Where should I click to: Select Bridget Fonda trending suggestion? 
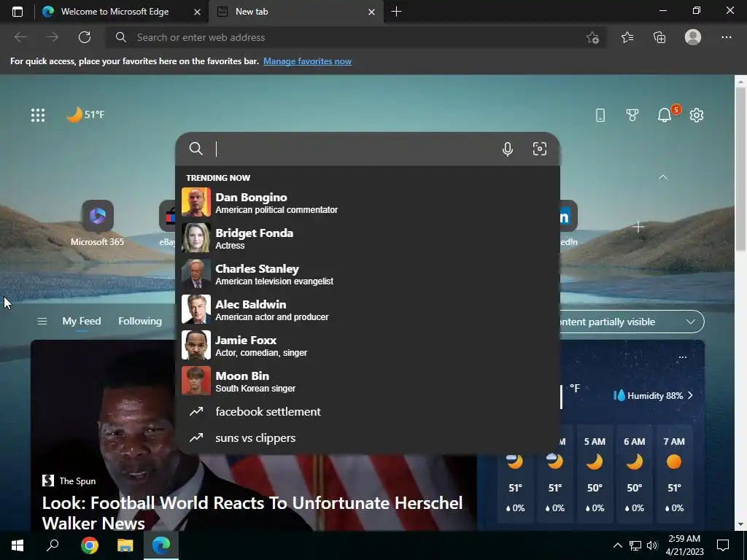368,238
